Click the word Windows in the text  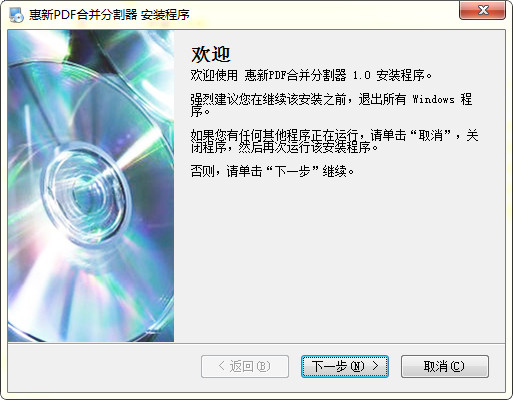(433, 99)
